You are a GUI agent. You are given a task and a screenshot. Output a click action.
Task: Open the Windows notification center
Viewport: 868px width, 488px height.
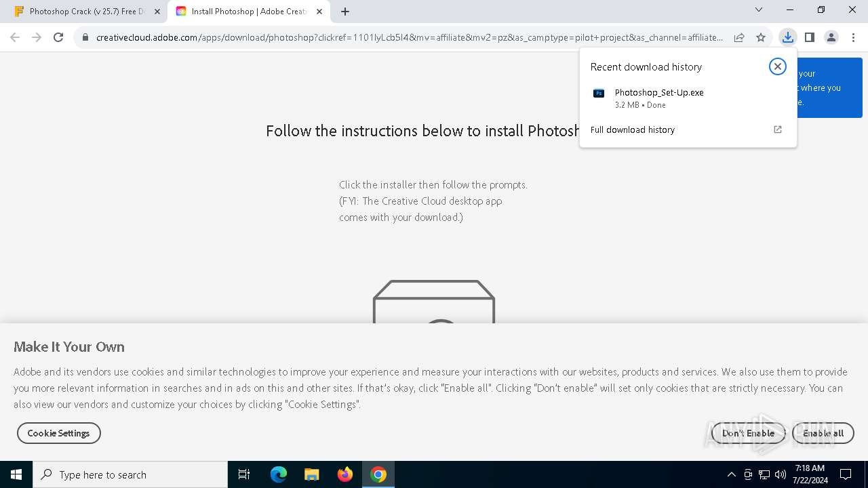click(x=846, y=474)
